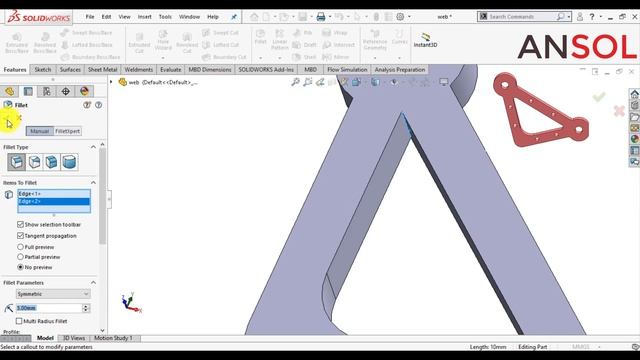Image resolution: width=640 pixels, height=360 pixels.
Task: Select Edge<2> in the items list
Action: (54, 201)
